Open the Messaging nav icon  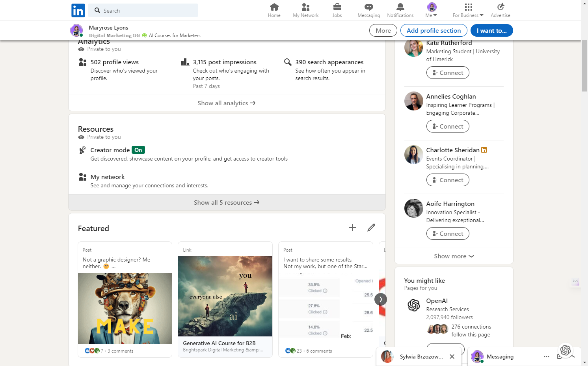(x=369, y=10)
